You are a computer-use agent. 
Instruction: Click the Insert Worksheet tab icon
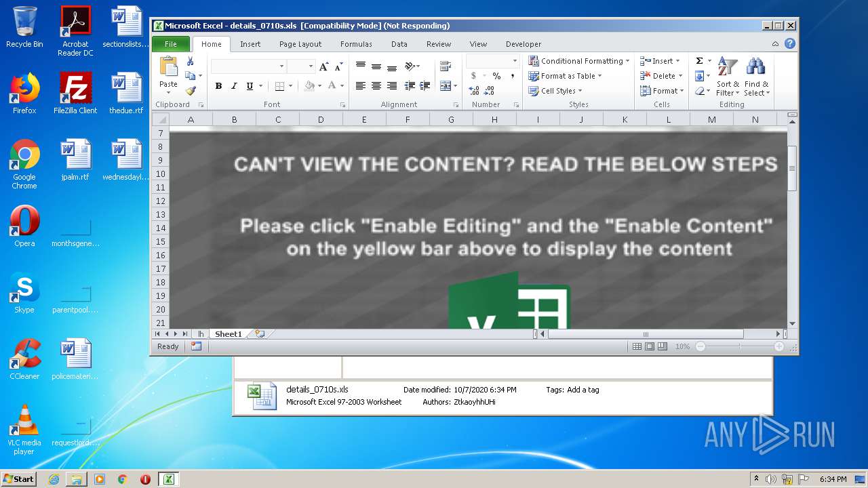[260, 334]
